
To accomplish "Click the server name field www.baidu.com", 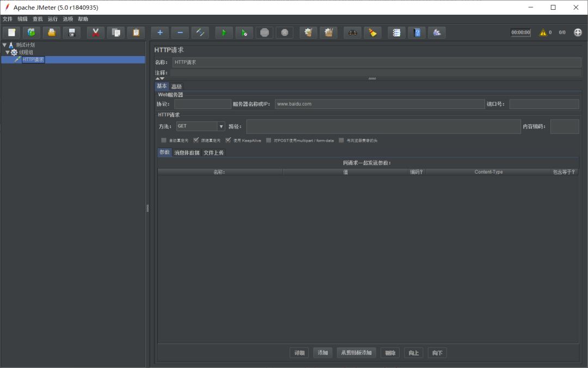I will (380, 104).
